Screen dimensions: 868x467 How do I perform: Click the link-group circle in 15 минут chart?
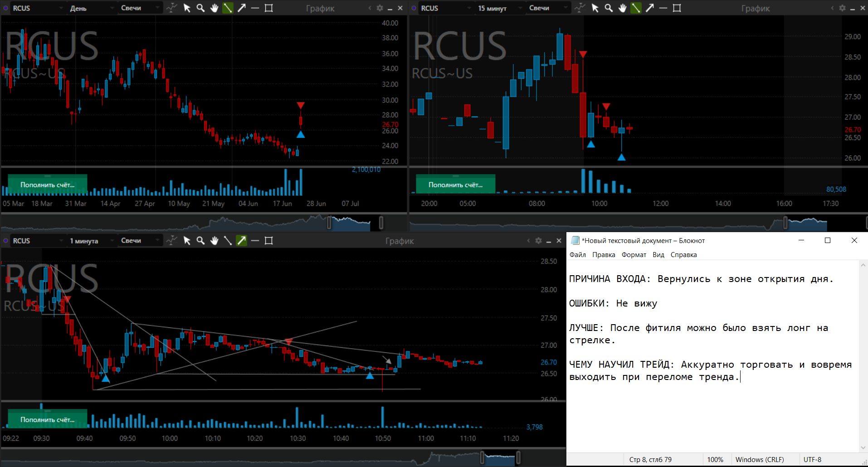[x=414, y=8]
